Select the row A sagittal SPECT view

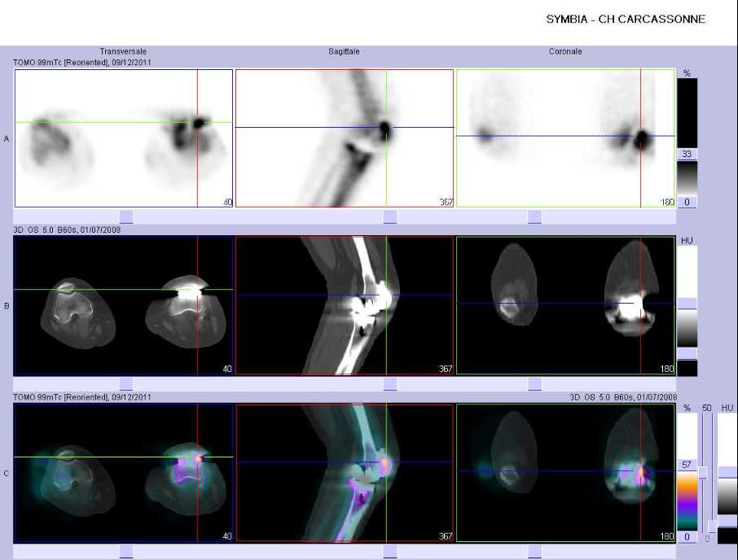pos(344,138)
